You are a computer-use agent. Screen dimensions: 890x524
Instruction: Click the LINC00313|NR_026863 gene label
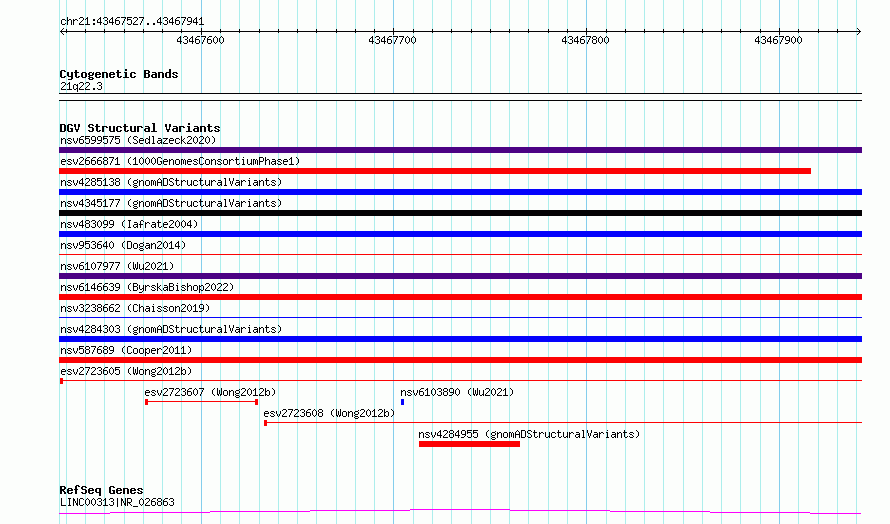pos(117,502)
